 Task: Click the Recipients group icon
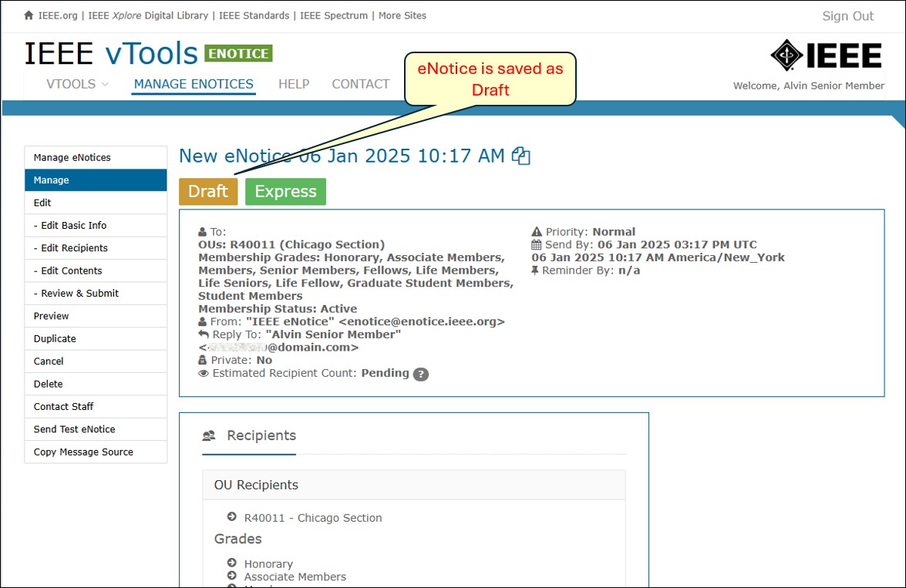coord(209,435)
